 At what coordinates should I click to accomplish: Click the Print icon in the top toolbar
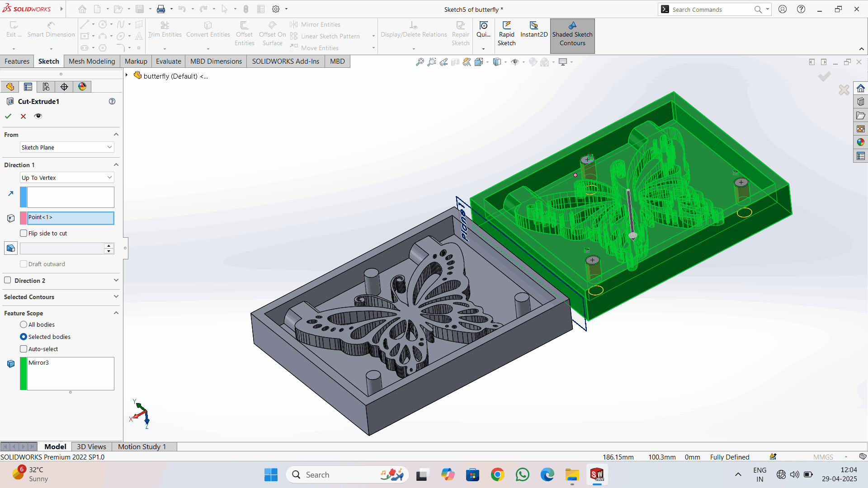[161, 9]
